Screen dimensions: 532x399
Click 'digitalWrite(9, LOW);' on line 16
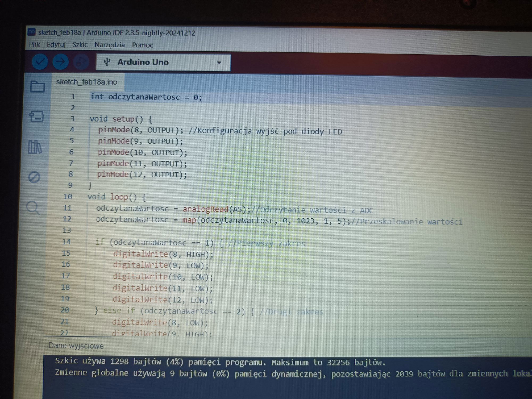pyautogui.click(x=161, y=265)
